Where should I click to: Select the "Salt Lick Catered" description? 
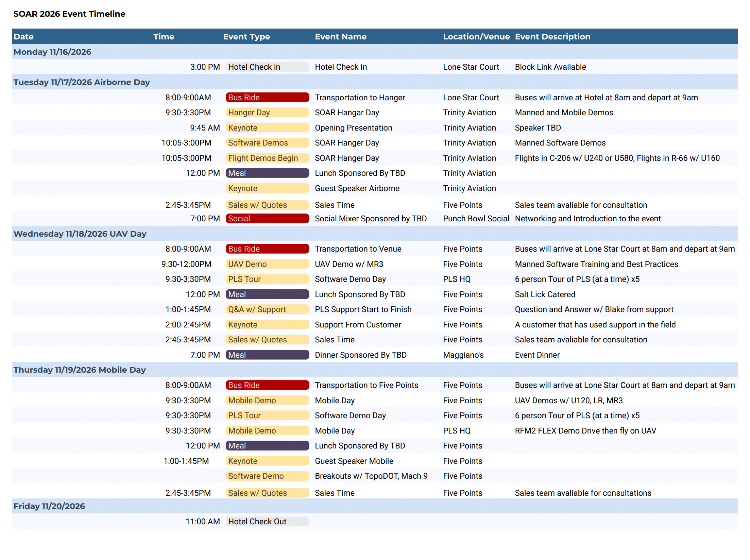[545, 294]
